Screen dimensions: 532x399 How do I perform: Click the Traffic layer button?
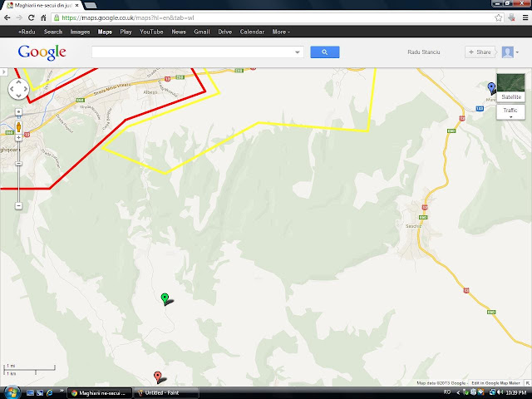click(x=510, y=112)
